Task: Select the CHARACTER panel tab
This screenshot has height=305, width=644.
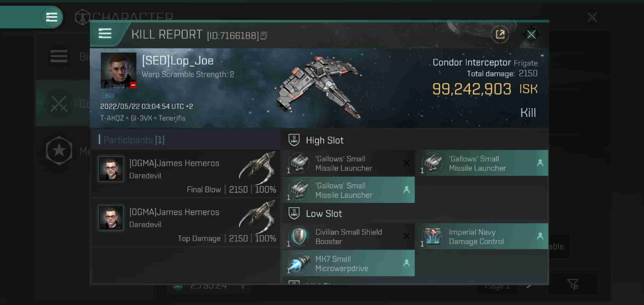Action: [x=123, y=16]
